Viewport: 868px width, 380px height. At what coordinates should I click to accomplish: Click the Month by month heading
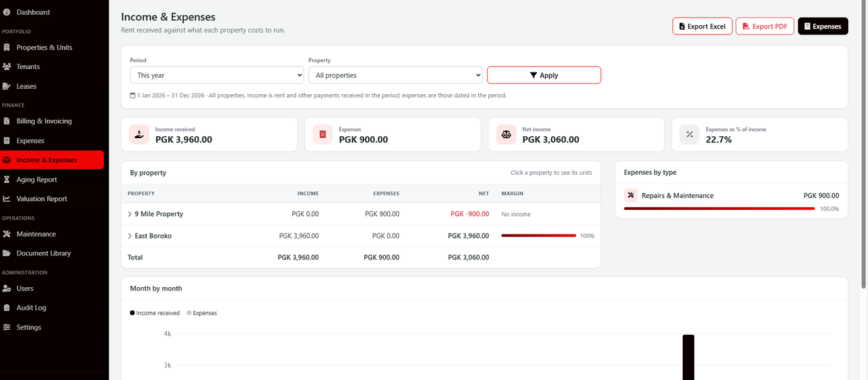click(x=156, y=289)
